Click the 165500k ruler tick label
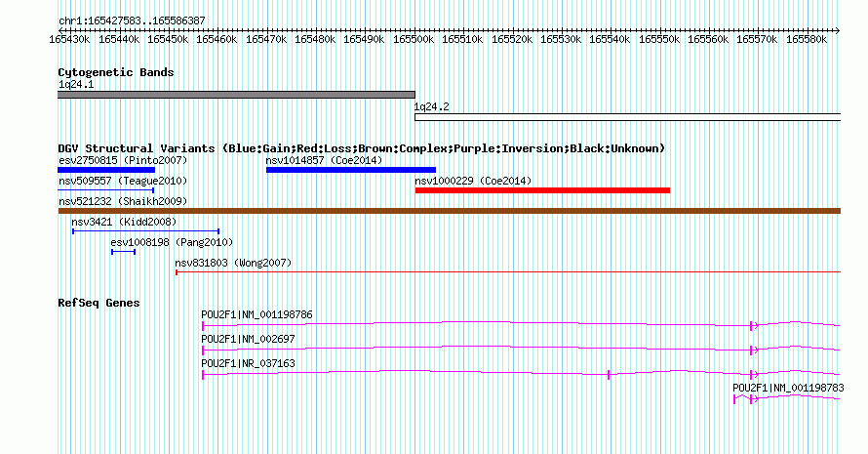Screen dimensions: 868x454 (x=414, y=39)
